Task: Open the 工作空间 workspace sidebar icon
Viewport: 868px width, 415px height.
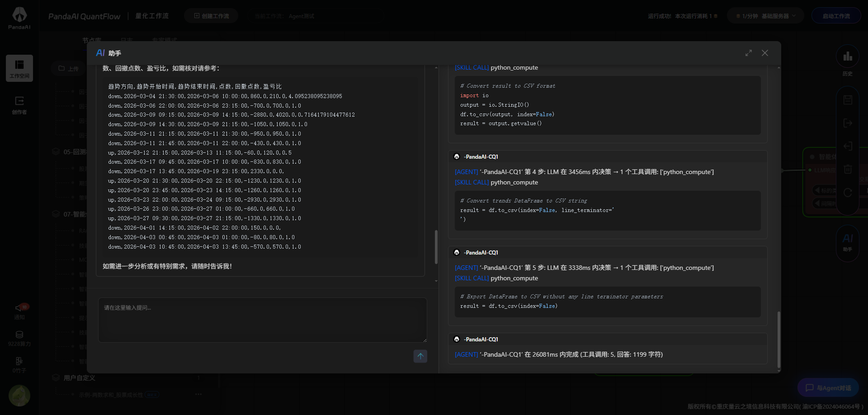Action: pyautogui.click(x=19, y=68)
